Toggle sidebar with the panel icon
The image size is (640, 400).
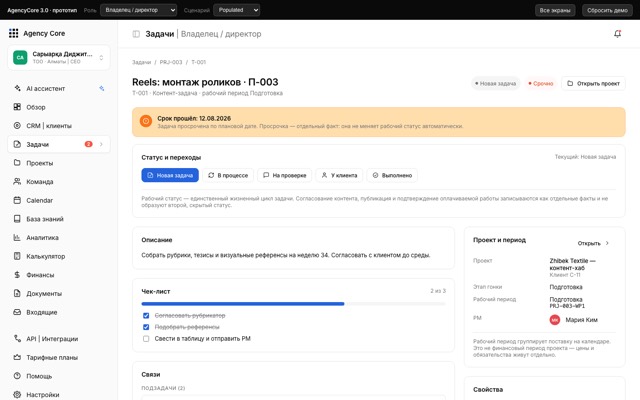pyautogui.click(x=136, y=34)
